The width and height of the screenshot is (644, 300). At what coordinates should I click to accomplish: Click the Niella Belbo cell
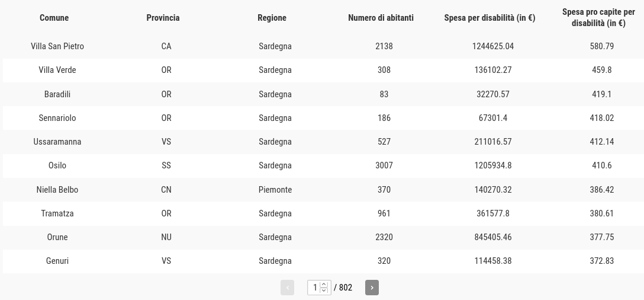coord(57,190)
